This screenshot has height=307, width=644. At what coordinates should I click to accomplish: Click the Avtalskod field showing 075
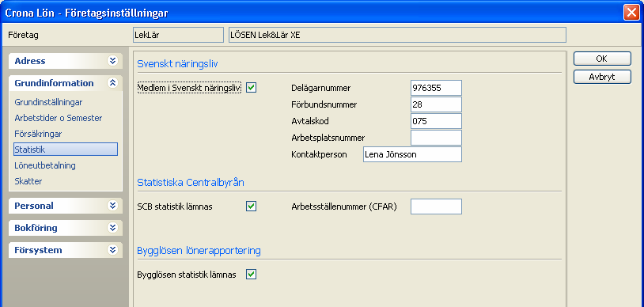click(436, 121)
